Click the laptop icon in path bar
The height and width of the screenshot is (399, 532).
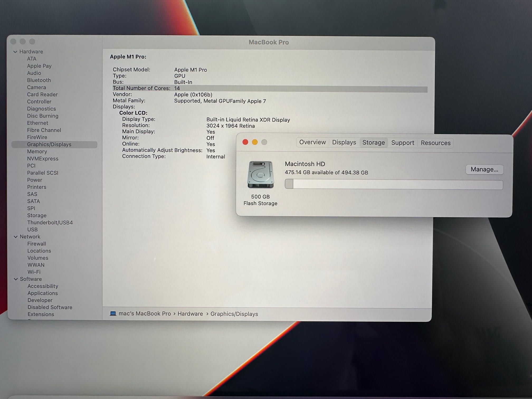(113, 313)
